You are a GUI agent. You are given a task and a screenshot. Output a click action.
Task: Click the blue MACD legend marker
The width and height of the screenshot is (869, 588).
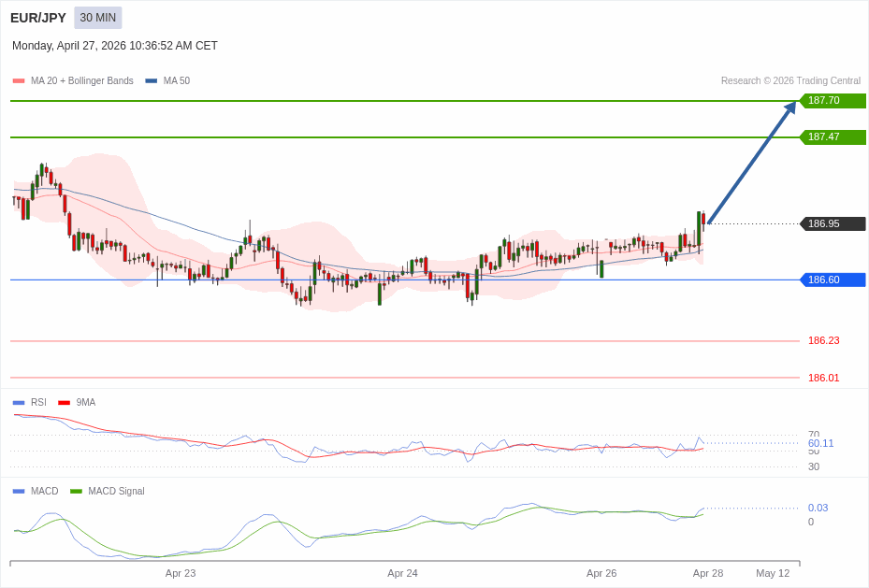[19, 492]
